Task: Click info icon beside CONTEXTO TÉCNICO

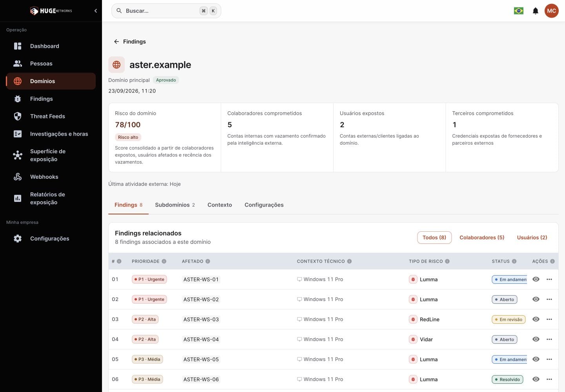Action: coord(349,261)
